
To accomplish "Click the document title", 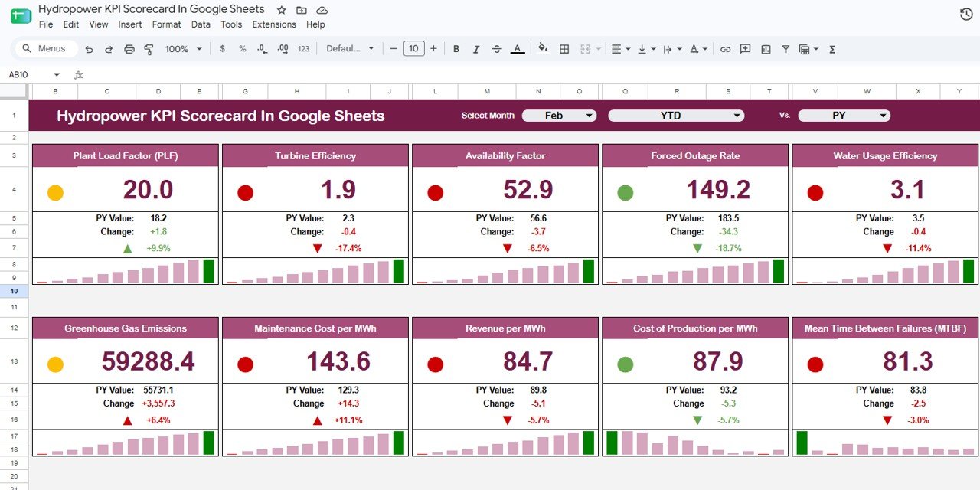I will 152,9.
